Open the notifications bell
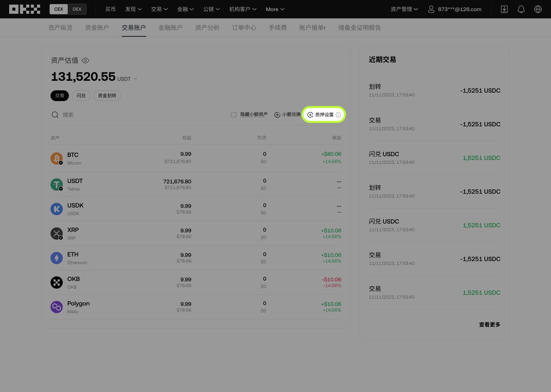Viewport: 551px width, 392px height. (x=521, y=9)
